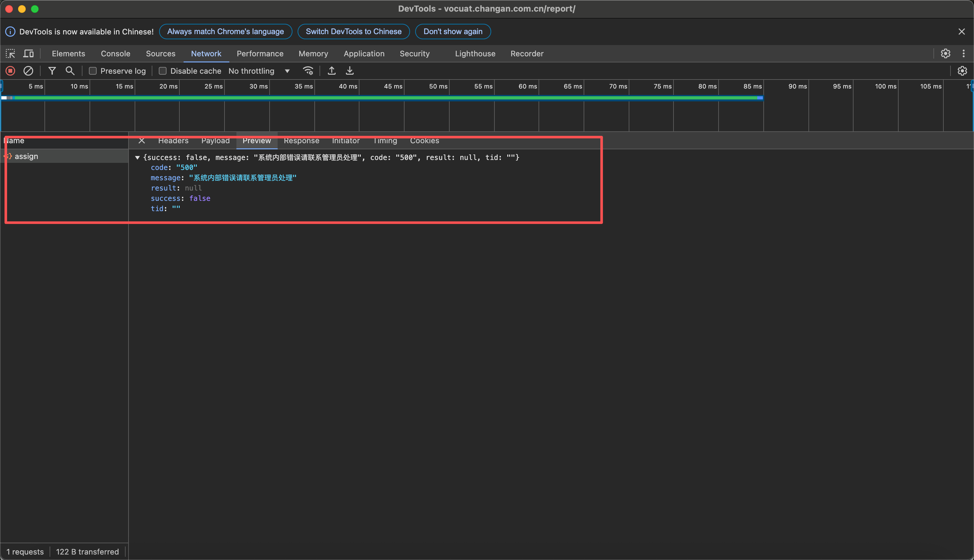The height and width of the screenshot is (560, 974).
Task: Click the Import HAR upload icon
Action: click(x=331, y=71)
